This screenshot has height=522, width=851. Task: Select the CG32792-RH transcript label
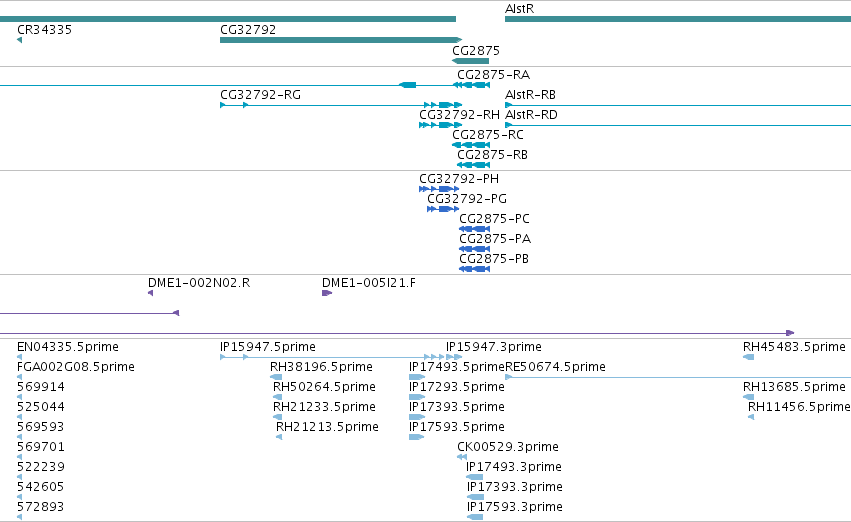[459, 115]
